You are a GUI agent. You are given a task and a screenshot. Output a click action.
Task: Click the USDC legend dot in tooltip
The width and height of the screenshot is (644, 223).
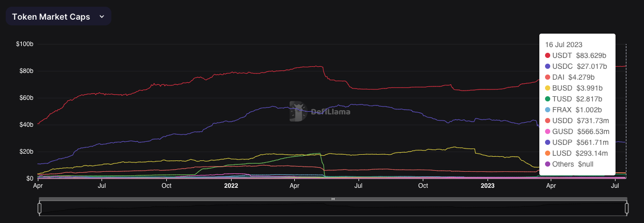tap(548, 66)
